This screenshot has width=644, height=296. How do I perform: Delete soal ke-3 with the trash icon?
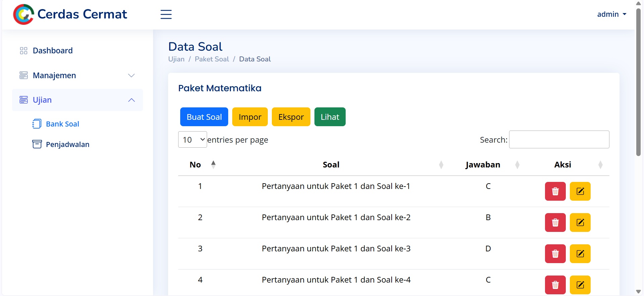point(555,254)
